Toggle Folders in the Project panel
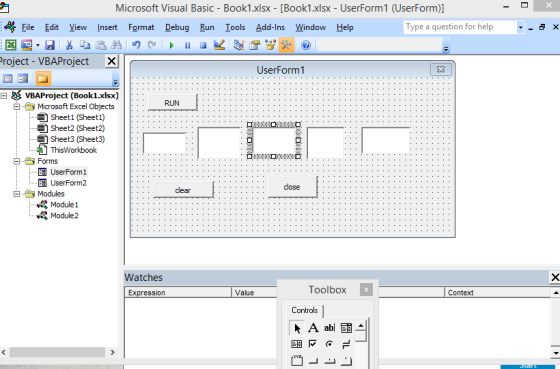560x369 pixels. 43,78
